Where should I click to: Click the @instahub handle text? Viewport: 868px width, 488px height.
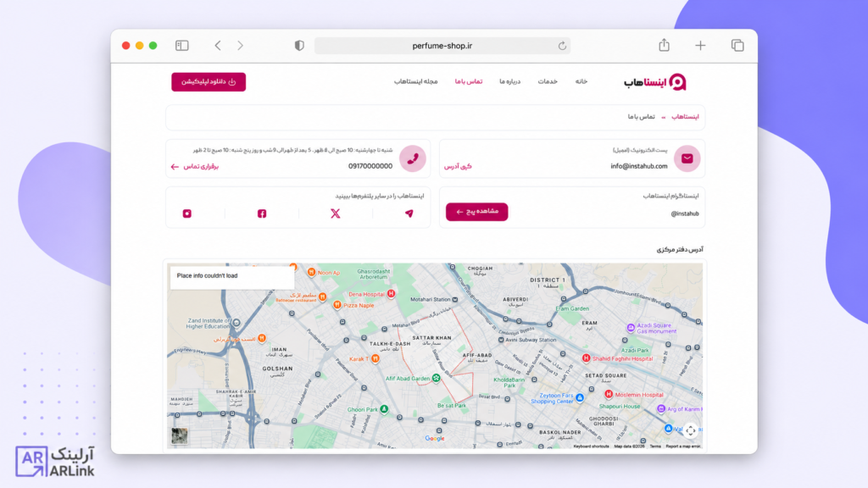[685, 213]
